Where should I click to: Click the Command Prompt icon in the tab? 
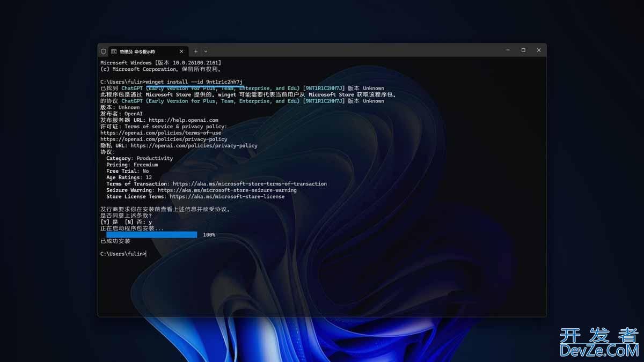tap(114, 51)
